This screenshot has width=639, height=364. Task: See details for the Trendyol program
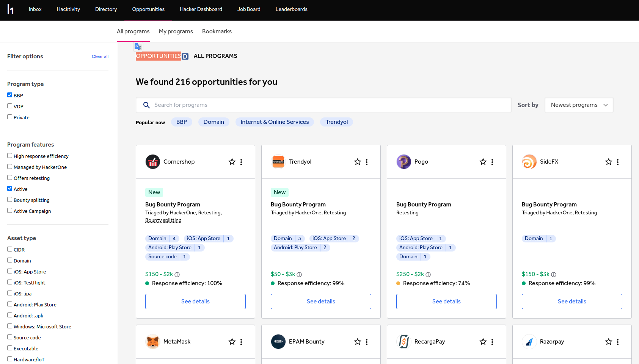pyautogui.click(x=320, y=301)
